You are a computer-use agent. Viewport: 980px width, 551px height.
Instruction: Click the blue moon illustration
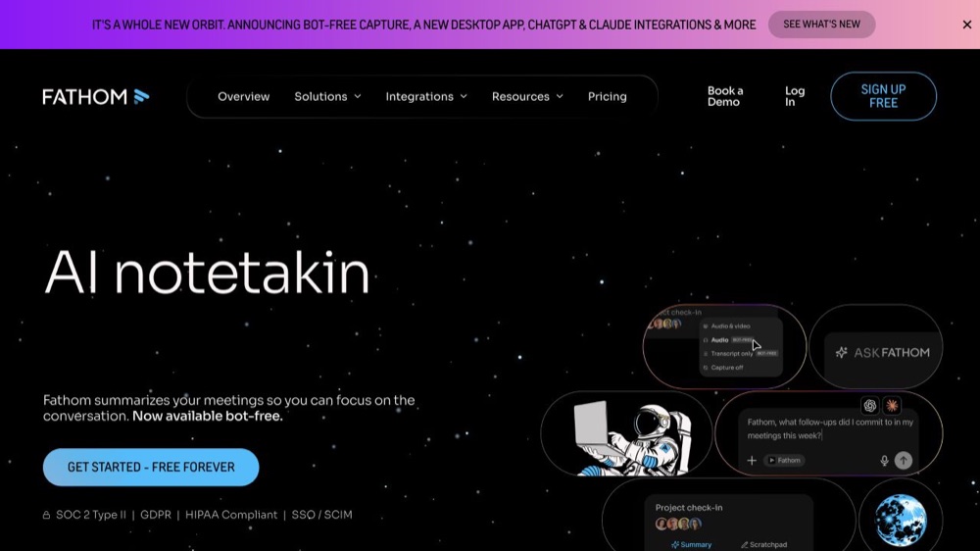tap(901, 521)
